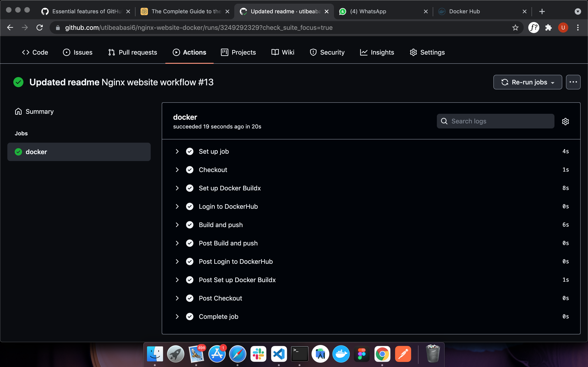
Task: Reload the page with refresh icon
Action: click(x=40, y=28)
